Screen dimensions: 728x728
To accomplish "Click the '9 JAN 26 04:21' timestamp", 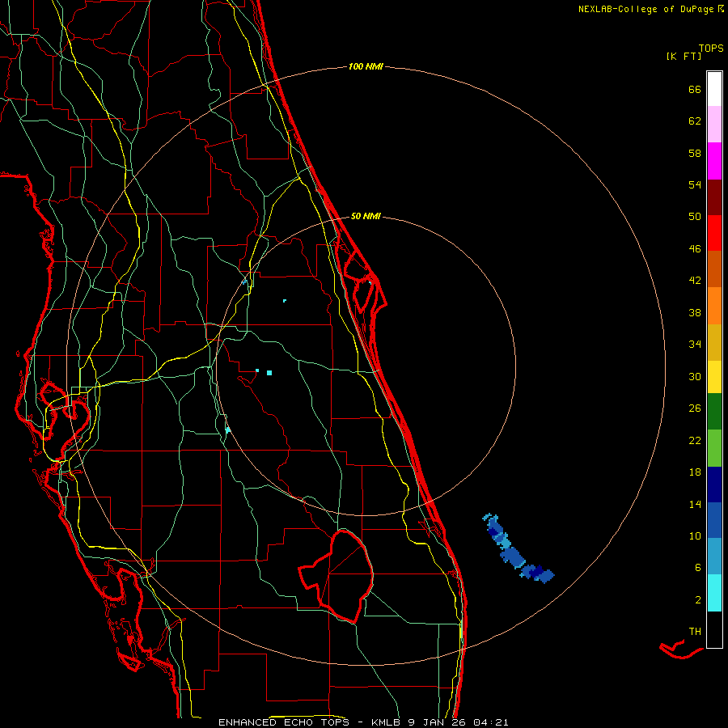I will click(x=459, y=722).
